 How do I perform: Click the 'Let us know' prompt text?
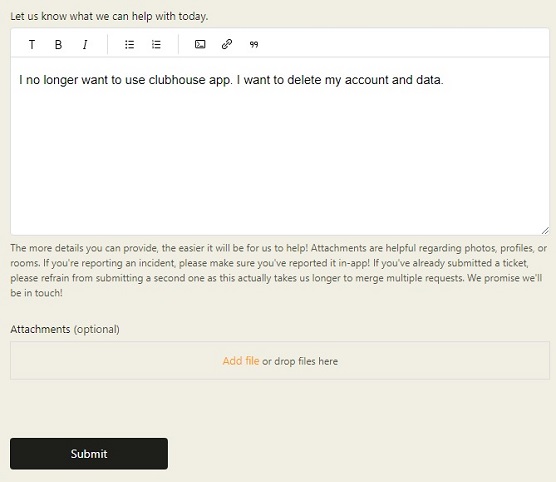click(109, 16)
